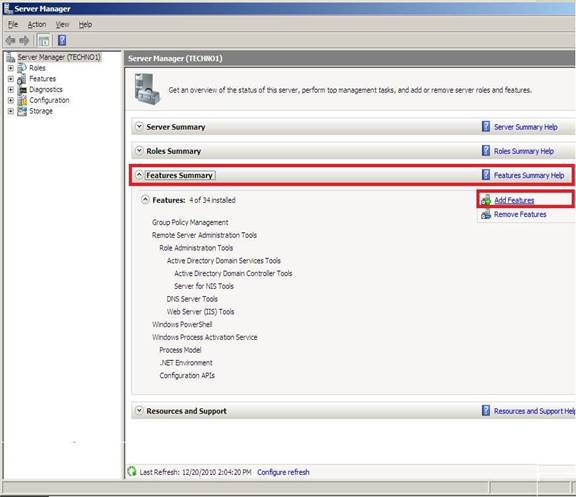Open the Resources and Support Help link
Image resolution: width=576 pixels, height=497 pixels.
click(x=534, y=411)
